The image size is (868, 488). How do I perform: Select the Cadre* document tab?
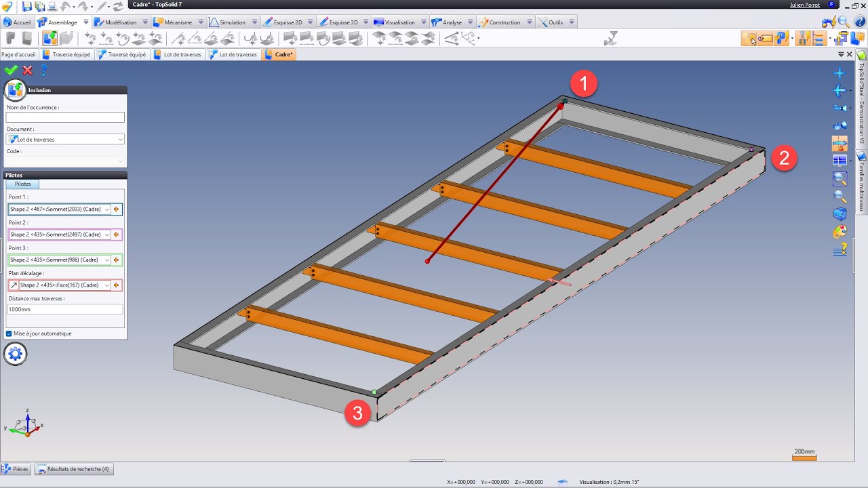pos(279,54)
